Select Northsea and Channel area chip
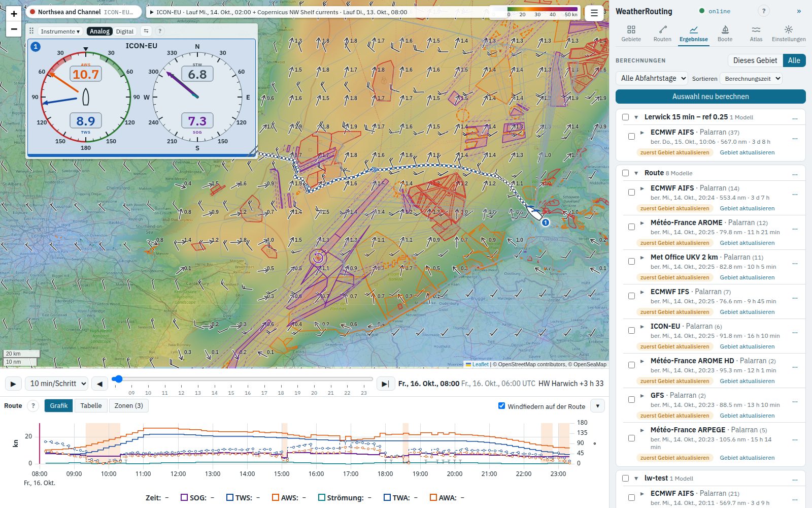Screen dimensions: 812x508 [84, 12]
